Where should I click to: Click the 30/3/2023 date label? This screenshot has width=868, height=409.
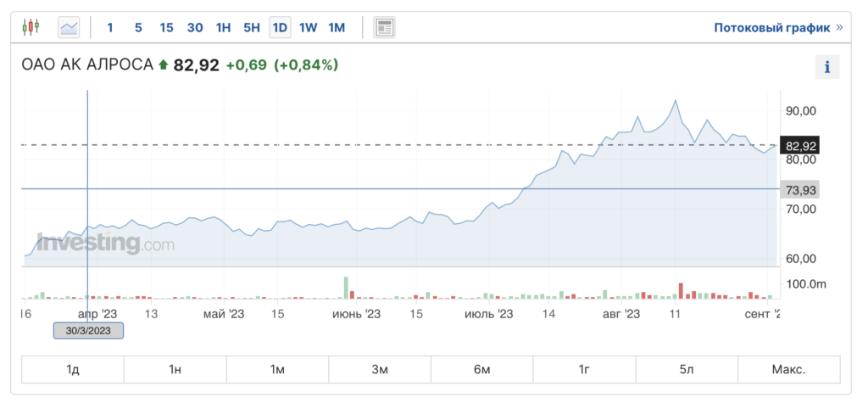(x=88, y=331)
